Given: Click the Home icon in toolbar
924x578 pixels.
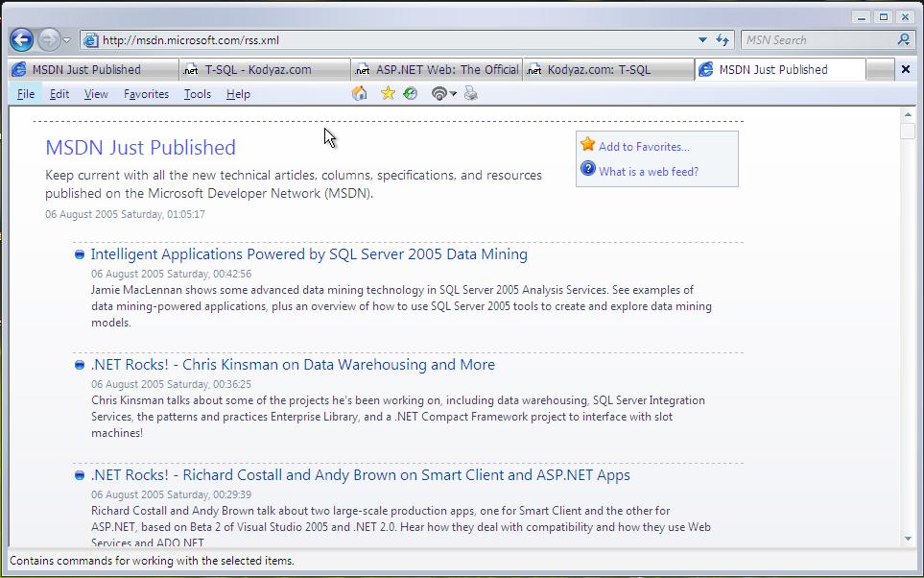Looking at the screenshot, I should [x=360, y=93].
